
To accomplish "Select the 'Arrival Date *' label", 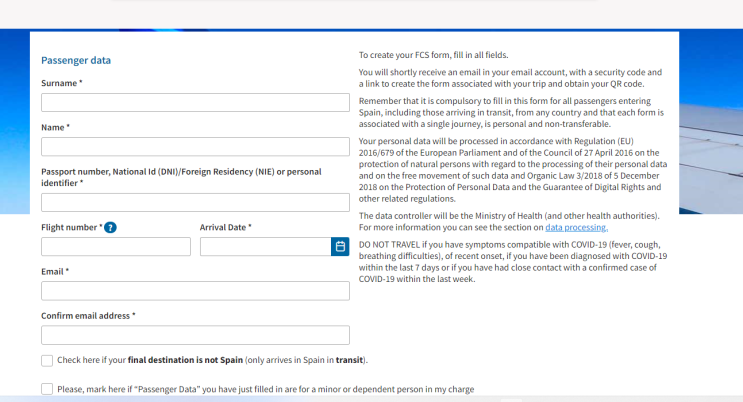I will pos(226,228).
